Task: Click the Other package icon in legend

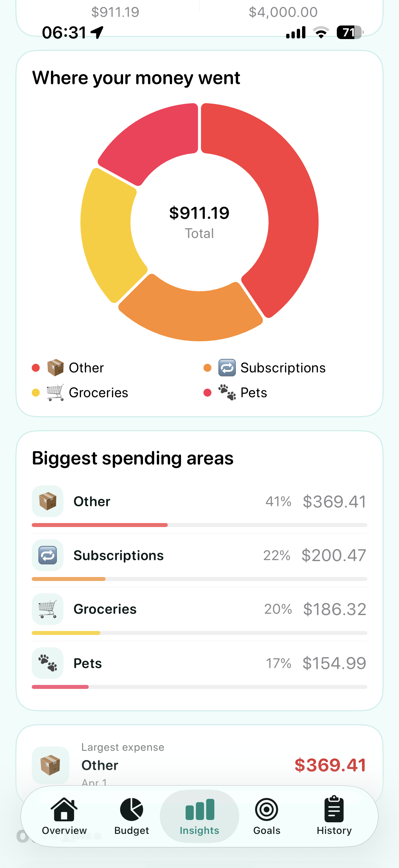Action: pos(56,367)
